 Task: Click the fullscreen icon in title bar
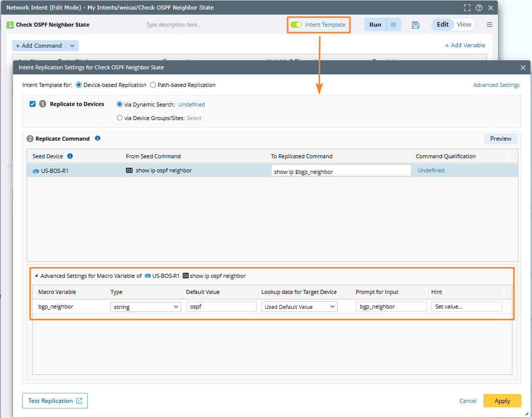467,8
